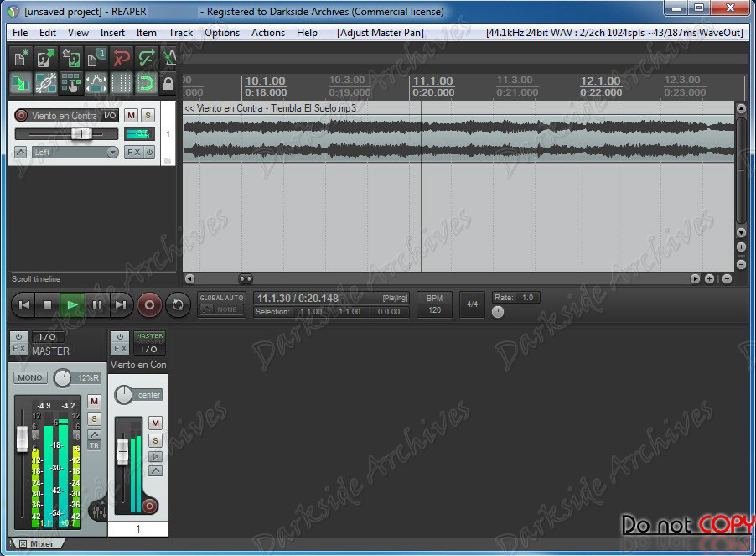Viewport: 756px width, 556px height.
Task: Open the File menu
Action: (x=20, y=33)
